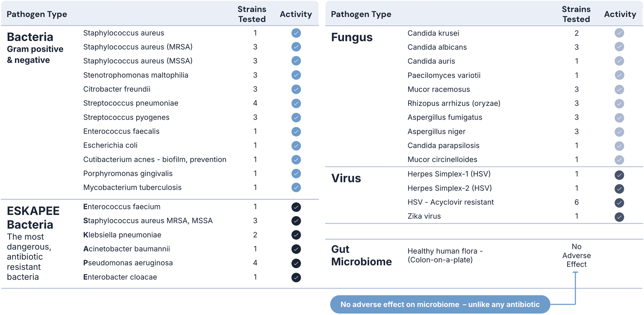This screenshot has width=644, height=315.
Task: Click the ESKAPEE Bacteria heading
Action: pyautogui.click(x=33, y=218)
